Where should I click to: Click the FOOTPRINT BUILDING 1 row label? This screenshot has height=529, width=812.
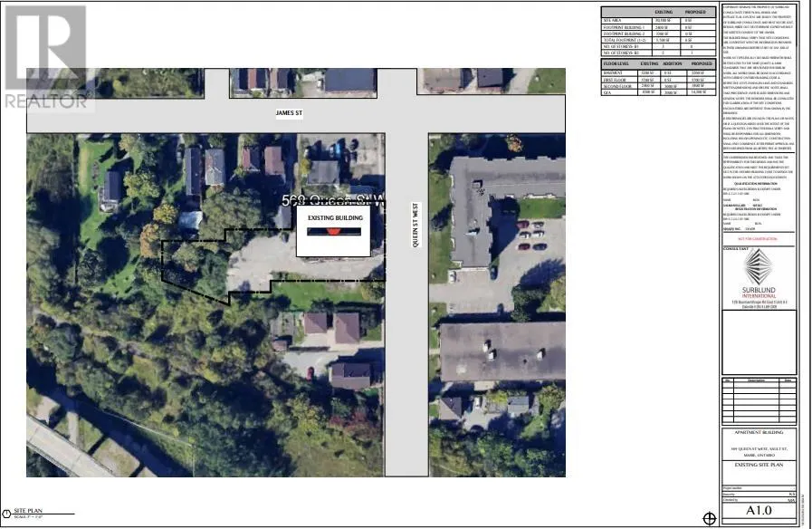click(x=624, y=27)
